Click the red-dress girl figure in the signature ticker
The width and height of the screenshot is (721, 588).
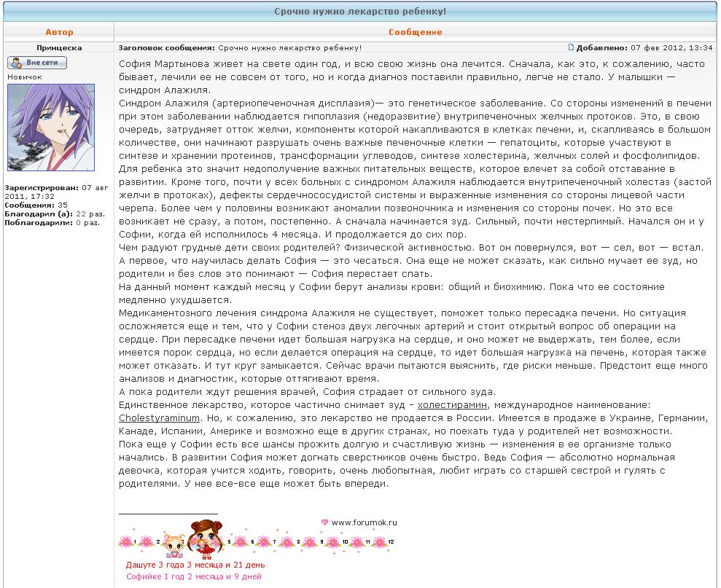(203, 537)
